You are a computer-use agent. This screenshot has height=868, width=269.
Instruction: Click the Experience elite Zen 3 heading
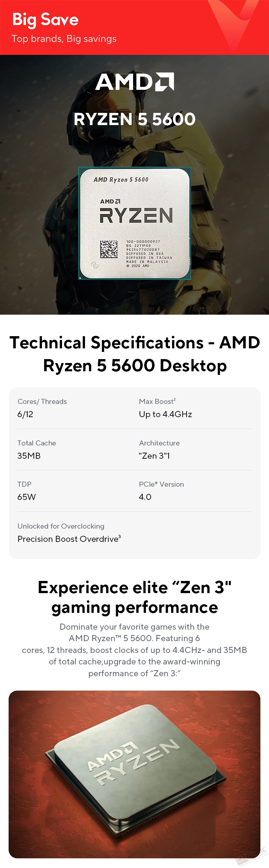pos(134,597)
